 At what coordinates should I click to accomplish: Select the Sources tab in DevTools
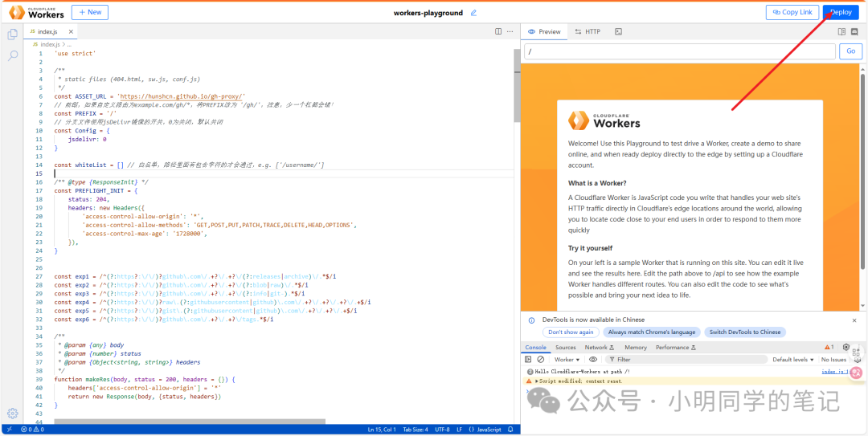(565, 347)
